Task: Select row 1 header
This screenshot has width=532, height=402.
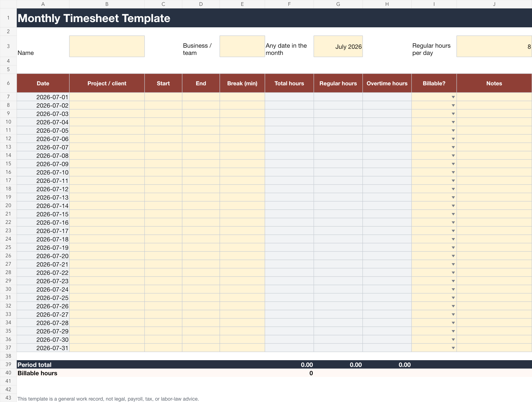Action: pos(8,18)
